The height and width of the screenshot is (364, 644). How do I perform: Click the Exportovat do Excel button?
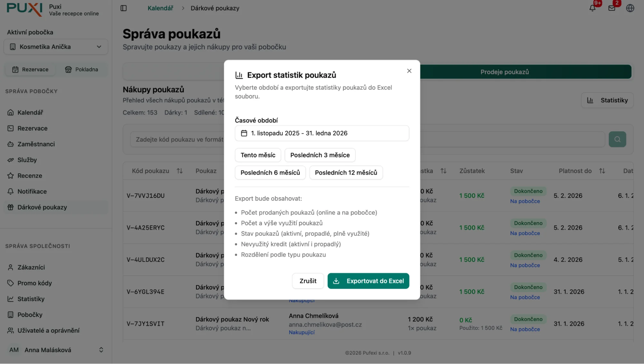pos(368,281)
